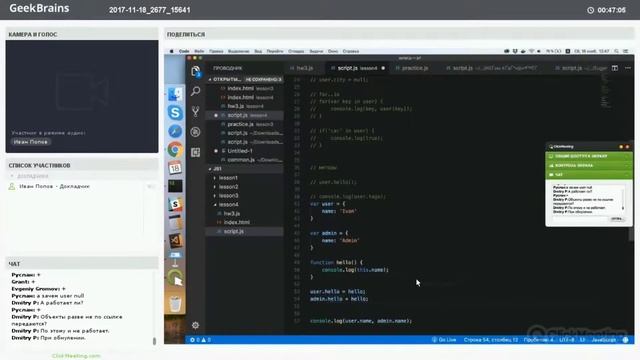Image resolution: width=640 pixels, height=360 pixels.
Task: Open Calendar from the Dock
Action: tap(175, 168)
